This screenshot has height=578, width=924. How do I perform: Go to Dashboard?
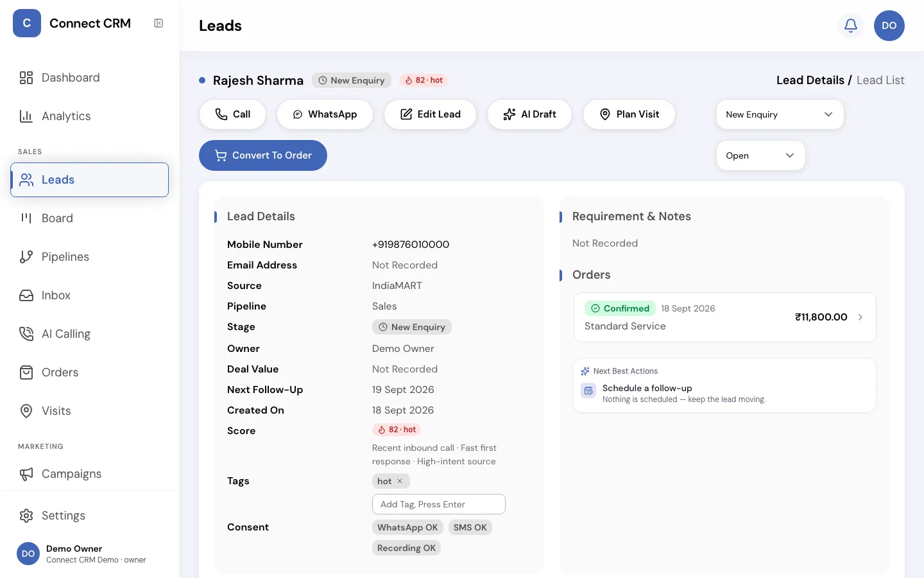89,78
